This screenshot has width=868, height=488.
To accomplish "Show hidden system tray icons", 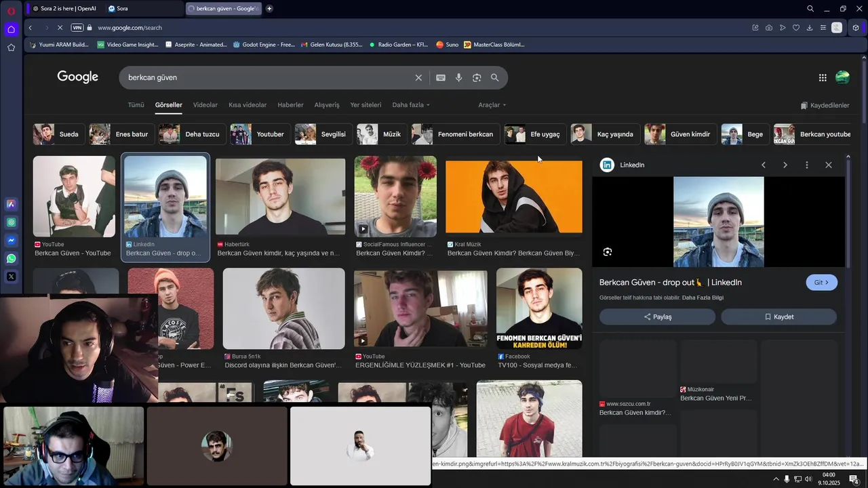I will (776, 479).
